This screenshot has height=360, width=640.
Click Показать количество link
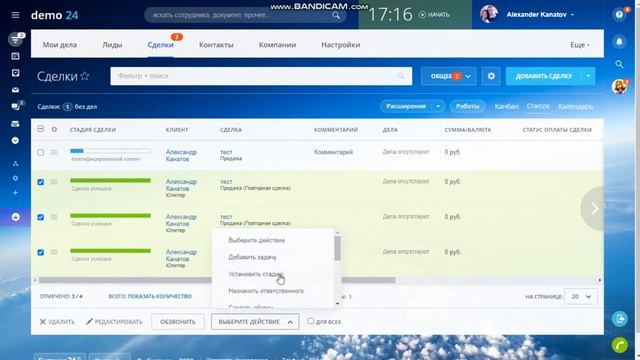point(160,296)
